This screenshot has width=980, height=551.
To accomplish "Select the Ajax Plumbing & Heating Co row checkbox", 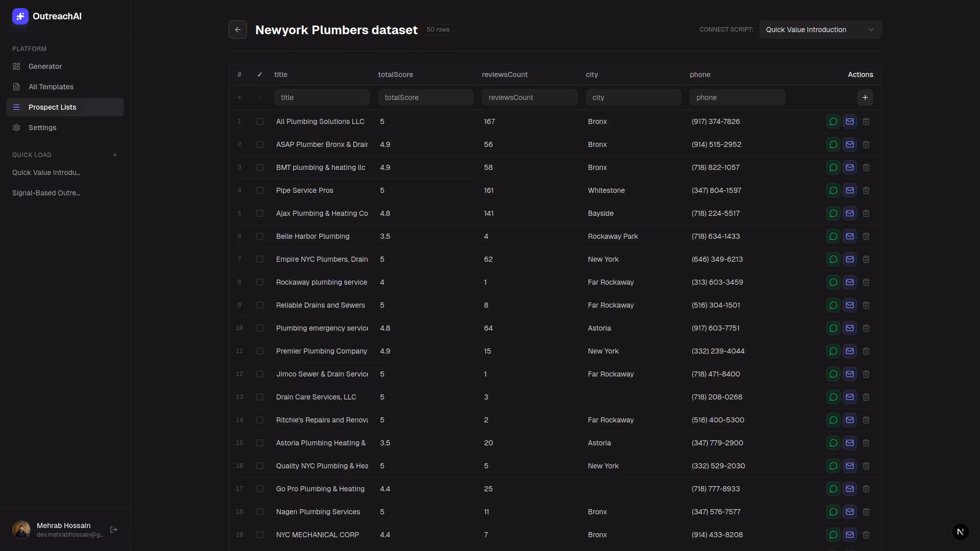I will 260,213.
